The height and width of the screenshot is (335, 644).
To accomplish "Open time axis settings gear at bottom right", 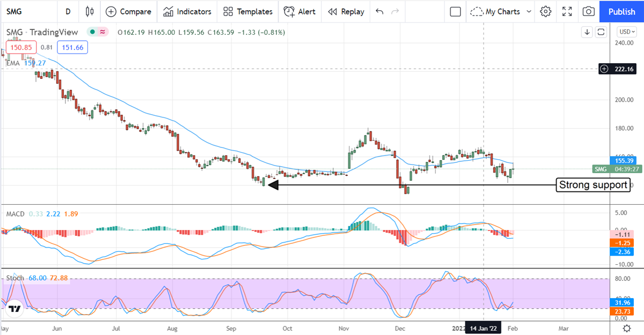I will coord(626,328).
